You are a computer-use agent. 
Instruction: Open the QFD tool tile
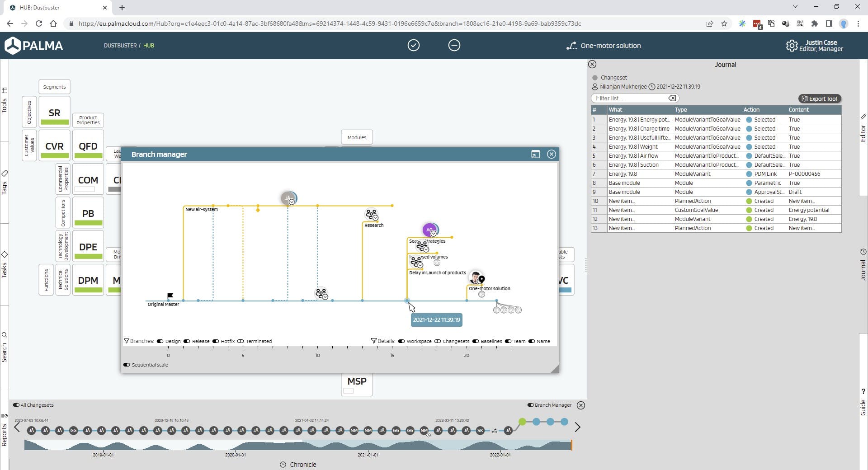click(x=88, y=146)
